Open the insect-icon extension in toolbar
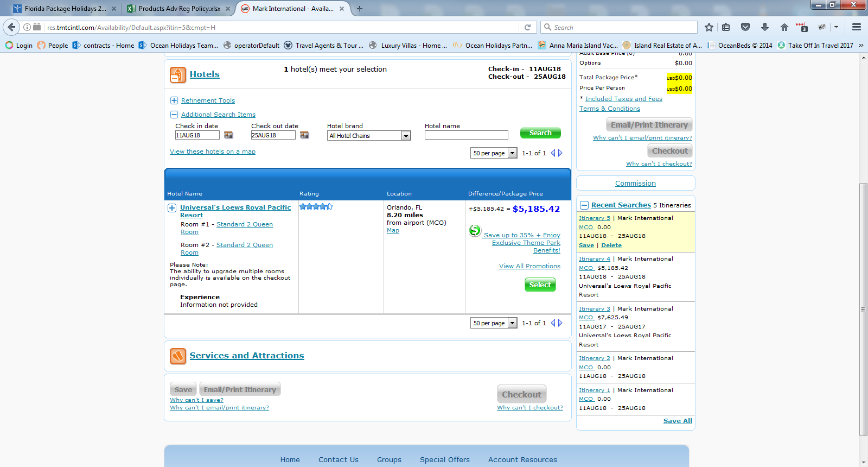This screenshot has width=868, height=467. coord(822,27)
